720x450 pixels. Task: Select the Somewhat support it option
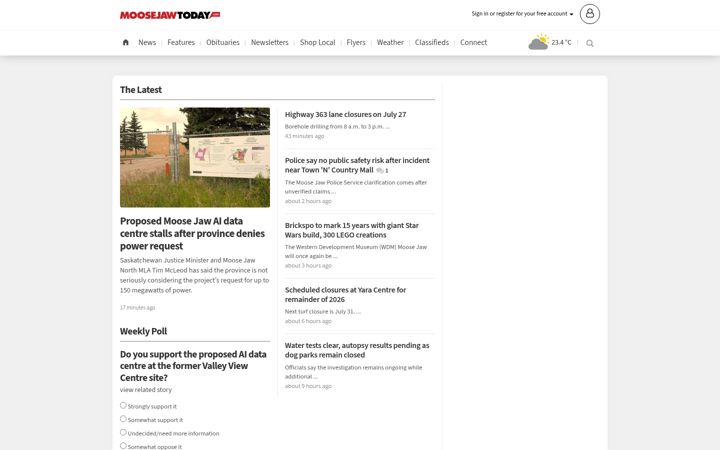pyautogui.click(x=123, y=419)
